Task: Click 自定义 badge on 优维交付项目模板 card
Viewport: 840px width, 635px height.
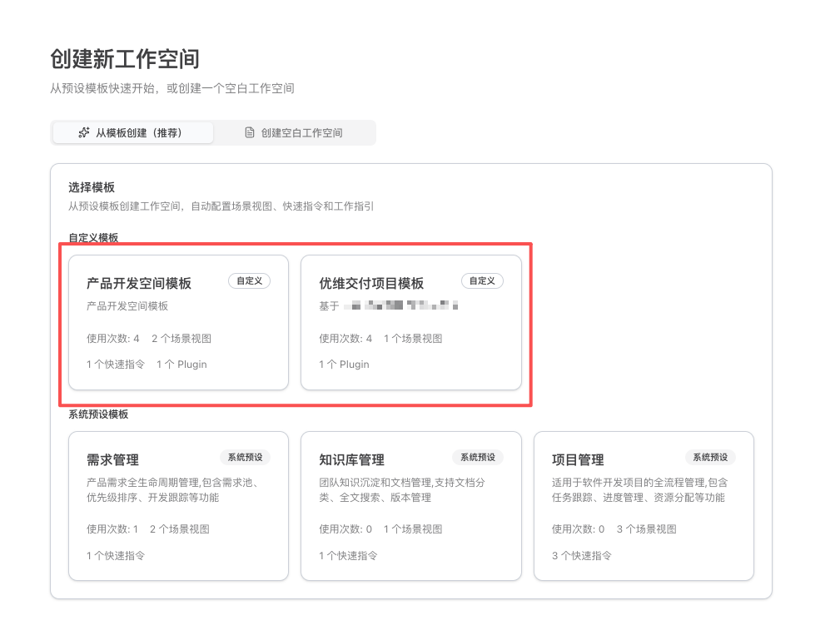Action: (x=482, y=281)
